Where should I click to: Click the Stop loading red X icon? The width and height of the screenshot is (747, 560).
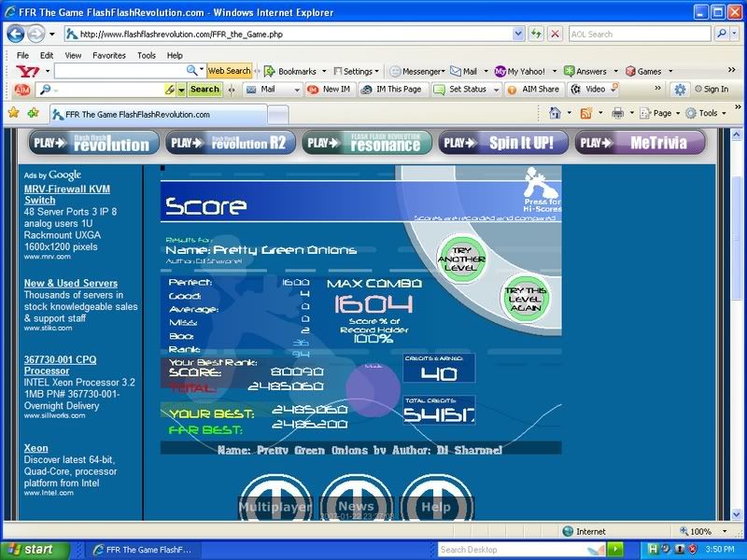click(x=556, y=34)
